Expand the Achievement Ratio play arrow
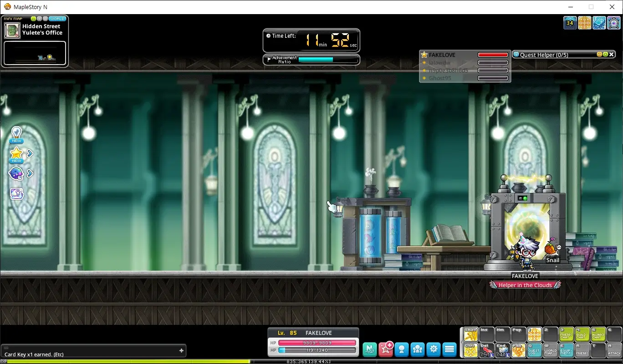The height and width of the screenshot is (364, 623). point(269,59)
